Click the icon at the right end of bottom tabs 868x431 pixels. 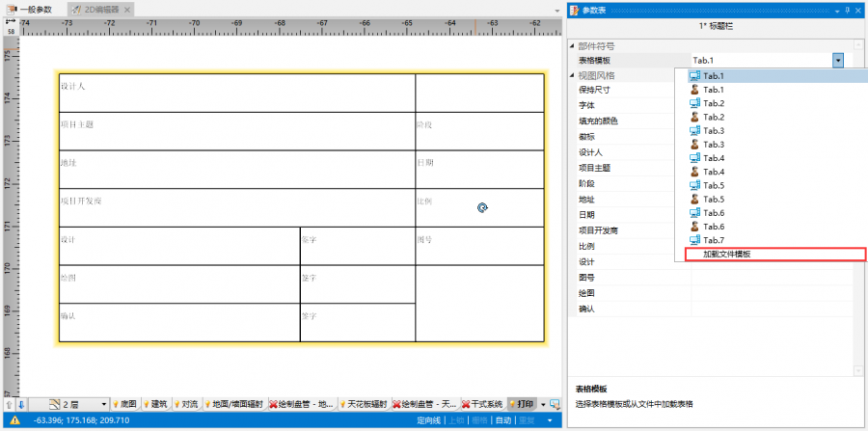pyautogui.click(x=556, y=404)
